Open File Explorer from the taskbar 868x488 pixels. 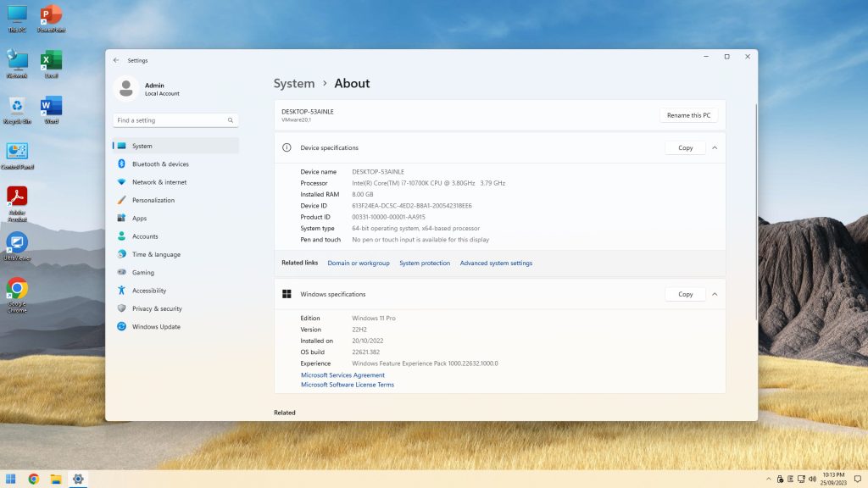pyautogui.click(x=56, y=480)
